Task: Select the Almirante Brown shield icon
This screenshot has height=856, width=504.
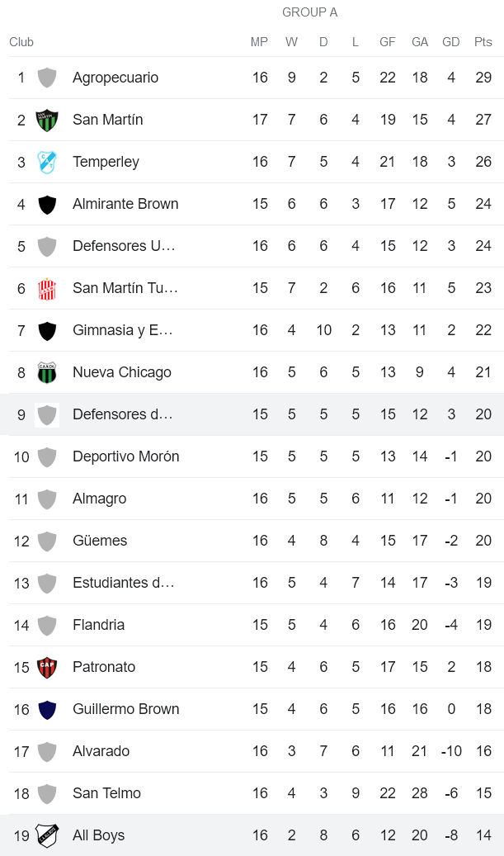Action: pyautogui.click(x=47, y=203)
